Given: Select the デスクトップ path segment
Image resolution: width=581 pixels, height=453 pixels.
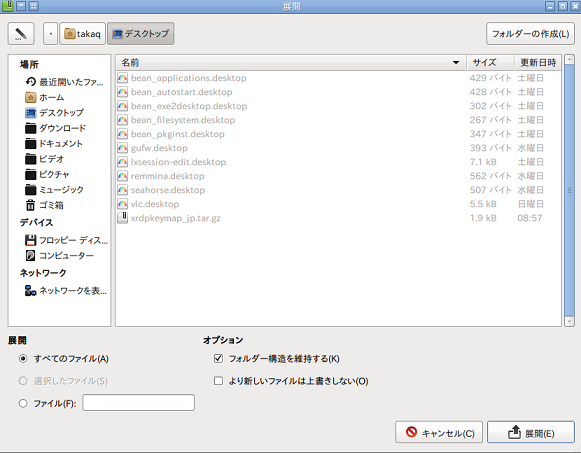Looking at the screenshot, I should point(141,34).
